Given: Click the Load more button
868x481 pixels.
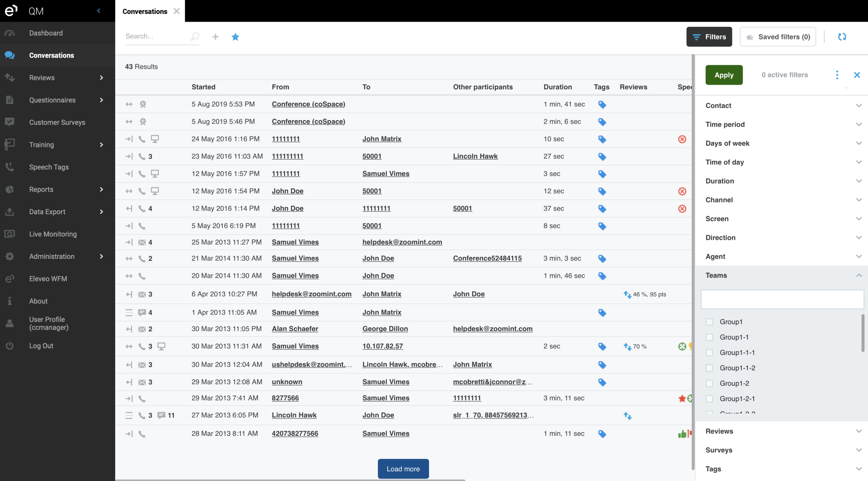Looking at the screenshot, I should (403, 469).
